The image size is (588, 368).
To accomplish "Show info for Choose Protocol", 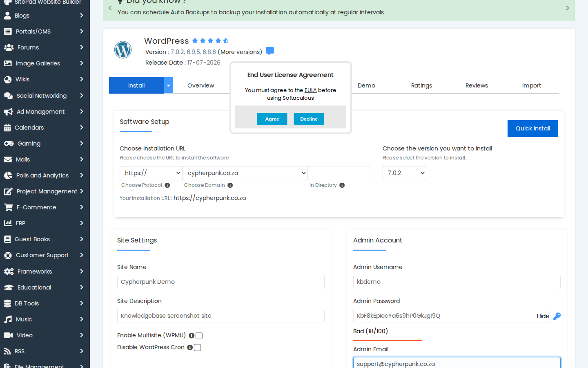I will (167, 185).
